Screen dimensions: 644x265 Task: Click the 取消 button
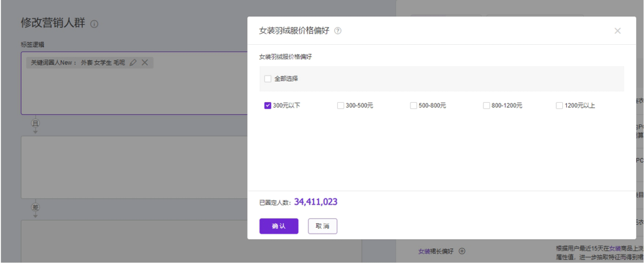[x=323, y=226]
